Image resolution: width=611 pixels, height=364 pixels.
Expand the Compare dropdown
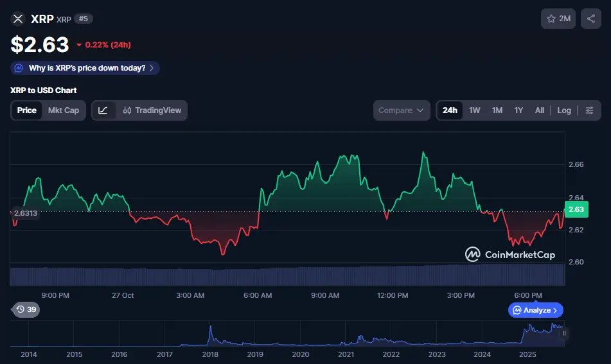402,110
